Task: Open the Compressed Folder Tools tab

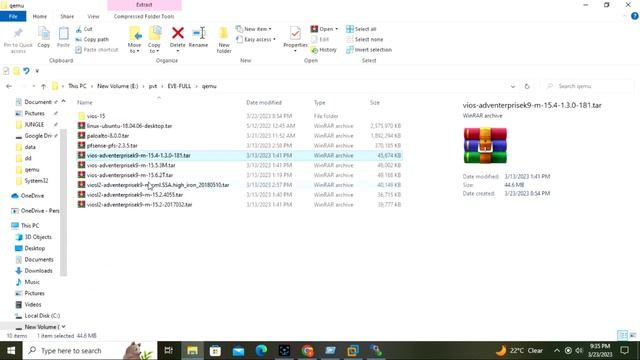Action: click(x=144, y=16)
